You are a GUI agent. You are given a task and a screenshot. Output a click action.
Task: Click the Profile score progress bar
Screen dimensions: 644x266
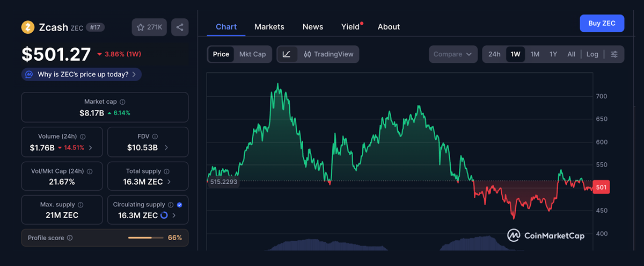147,238
